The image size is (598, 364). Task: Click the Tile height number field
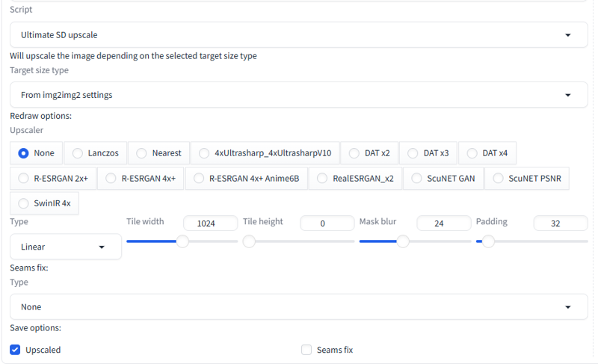tap(327, 223)
